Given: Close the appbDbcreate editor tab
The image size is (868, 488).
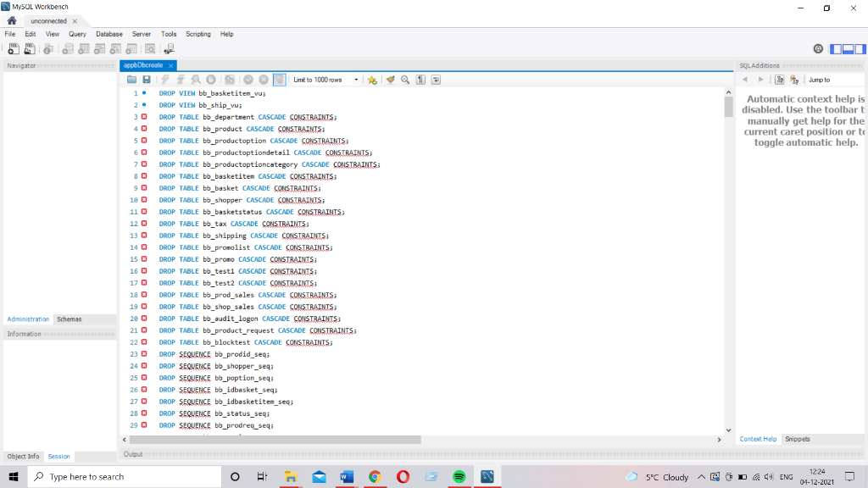Looking at the screenshot, I should point(170,65).
